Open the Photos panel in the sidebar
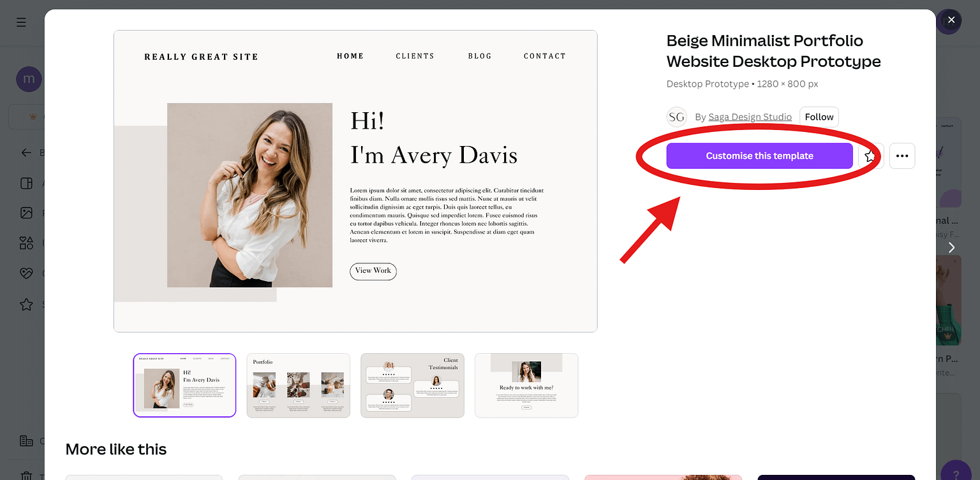 coord(26,213)
